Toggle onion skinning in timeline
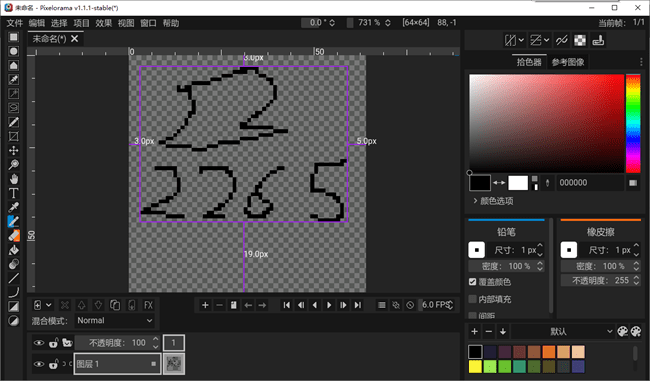650x381 pixels. click(396, 305)
